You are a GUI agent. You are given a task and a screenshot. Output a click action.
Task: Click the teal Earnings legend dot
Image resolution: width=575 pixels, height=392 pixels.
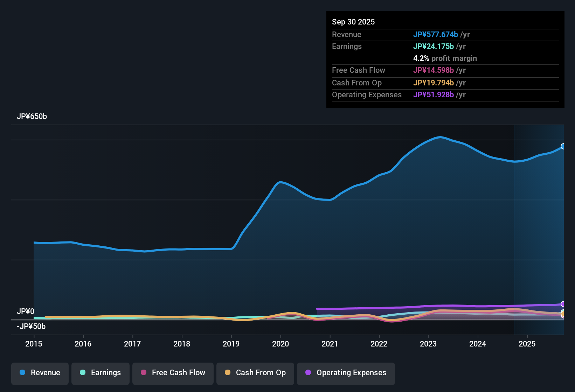(83, 373)
